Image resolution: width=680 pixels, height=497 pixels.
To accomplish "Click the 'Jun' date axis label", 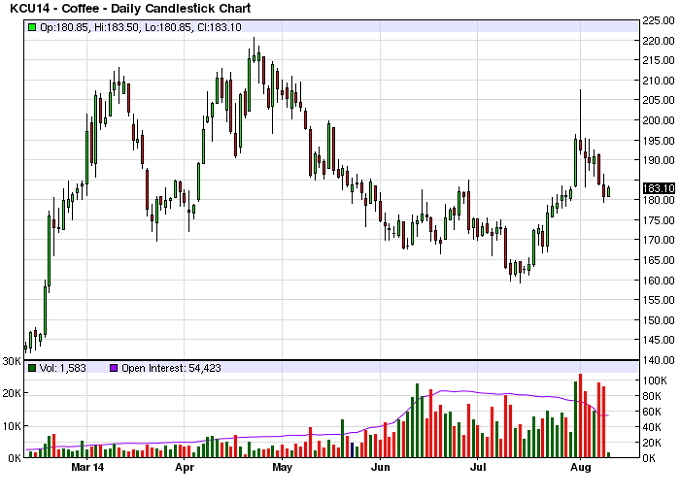I will tap(381, 467).
